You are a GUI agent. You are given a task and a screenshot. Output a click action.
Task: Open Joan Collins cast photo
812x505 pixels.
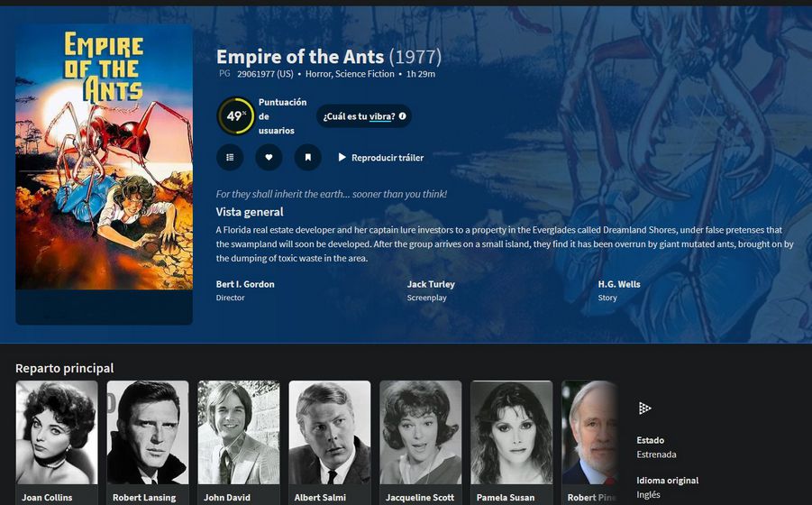(57, 433)
